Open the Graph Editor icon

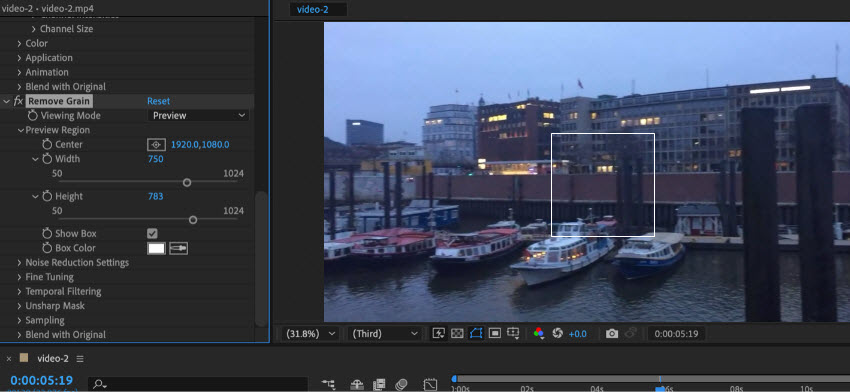point(430,384)
